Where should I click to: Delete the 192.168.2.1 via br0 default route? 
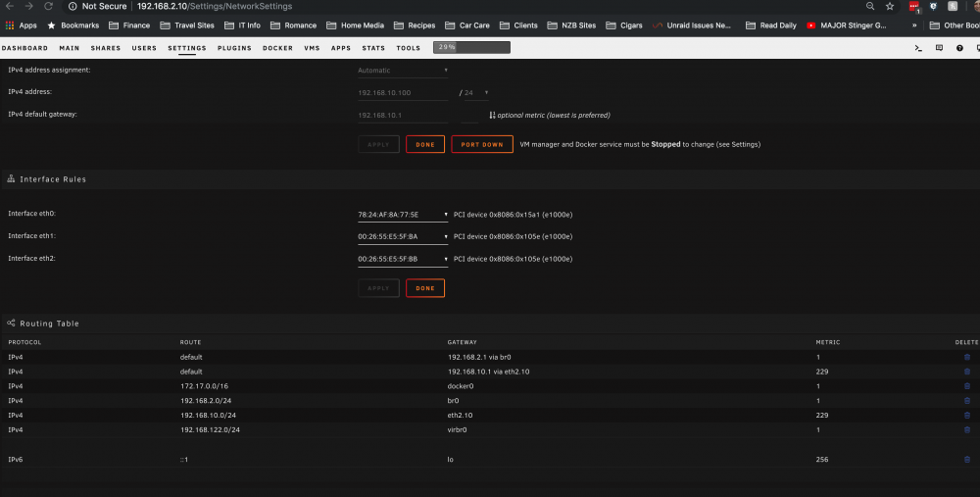tap(967, 357)
